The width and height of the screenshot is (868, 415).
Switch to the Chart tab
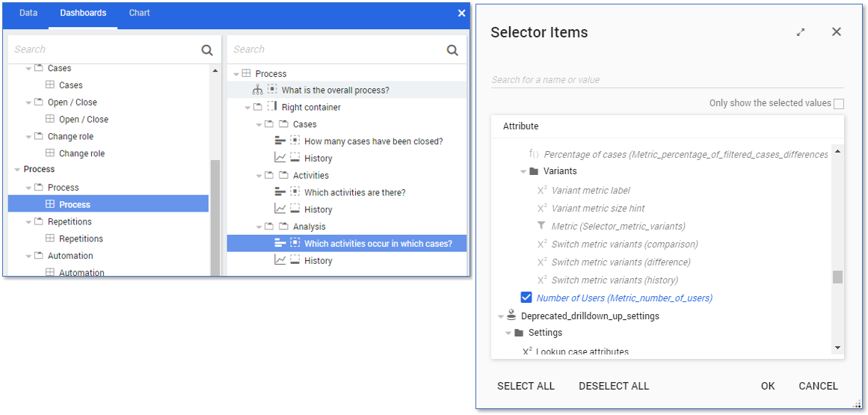[x=139, y=13]
